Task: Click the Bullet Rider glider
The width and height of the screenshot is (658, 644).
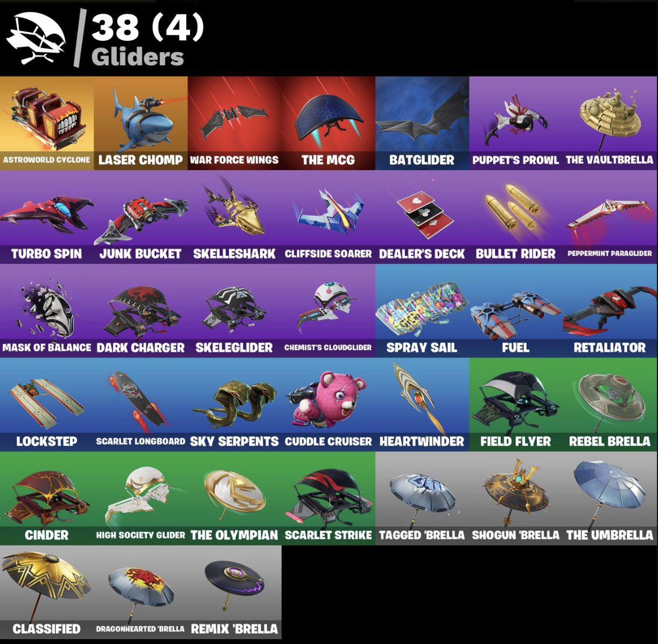Action: [516, 217]
